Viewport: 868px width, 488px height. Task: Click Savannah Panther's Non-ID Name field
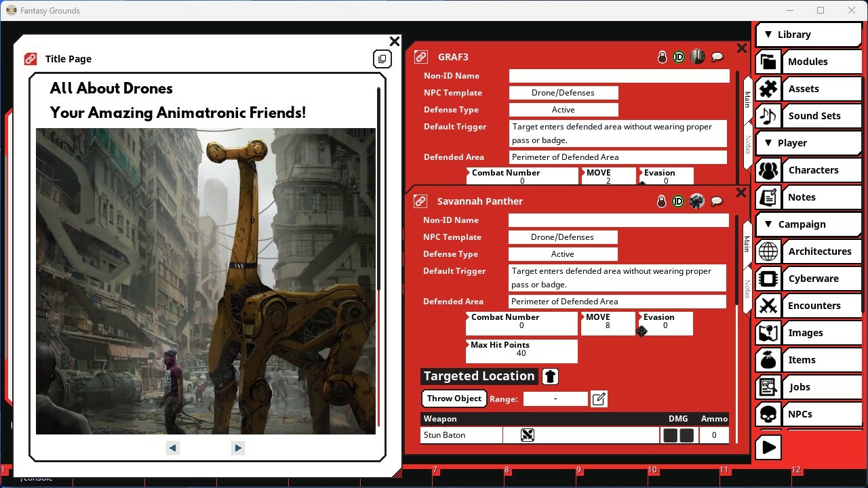click(x=618, y=220)
